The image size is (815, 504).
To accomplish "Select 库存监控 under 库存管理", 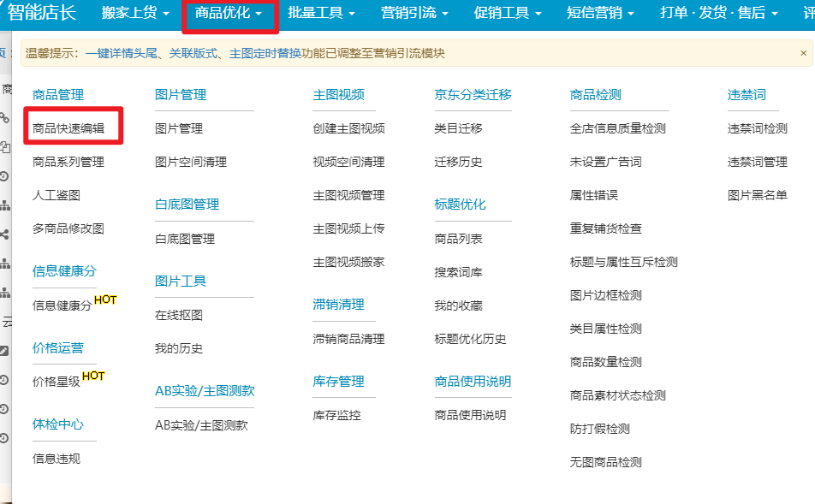I will point(336,415).
